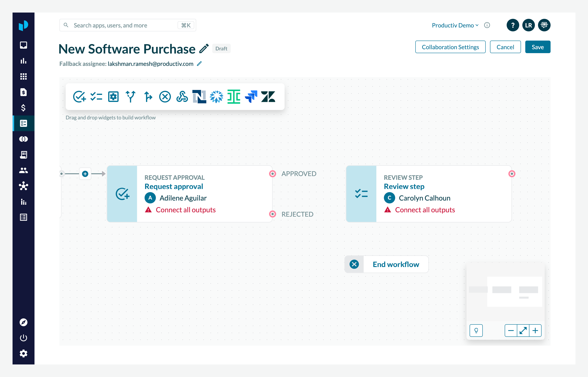Expand the Productiv Demo dropdown
This screenshot has height=377, width=588.
pos(455,25)
